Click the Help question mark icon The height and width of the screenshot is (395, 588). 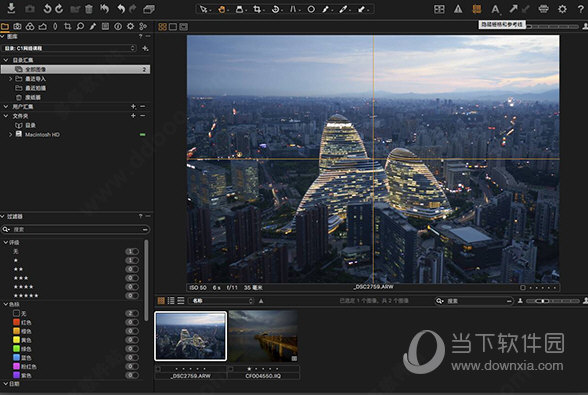click(580, 9)
